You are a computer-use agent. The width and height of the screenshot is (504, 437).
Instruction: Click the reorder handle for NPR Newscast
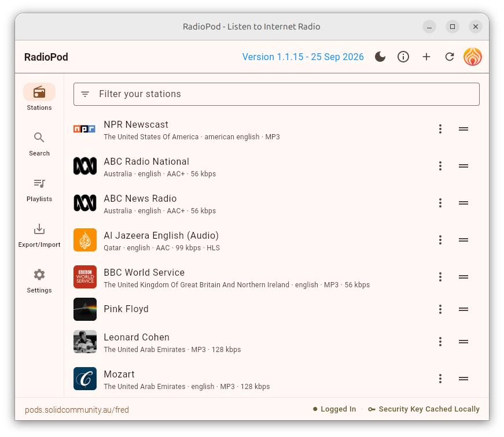463,129
